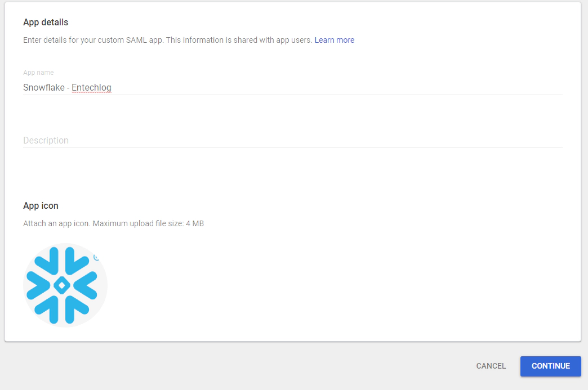Select the App details heading
Viewport: 588px width, 390px height.
[46, 23]
